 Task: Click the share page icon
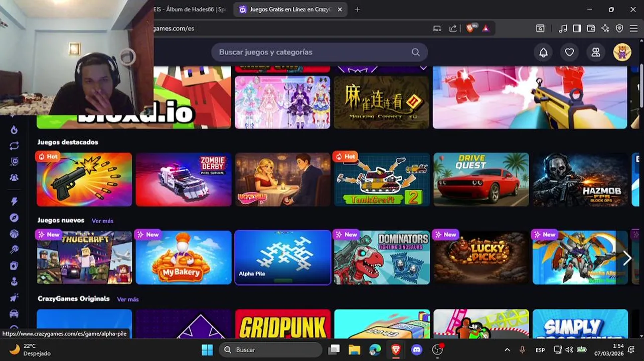[x=453, y=29]
